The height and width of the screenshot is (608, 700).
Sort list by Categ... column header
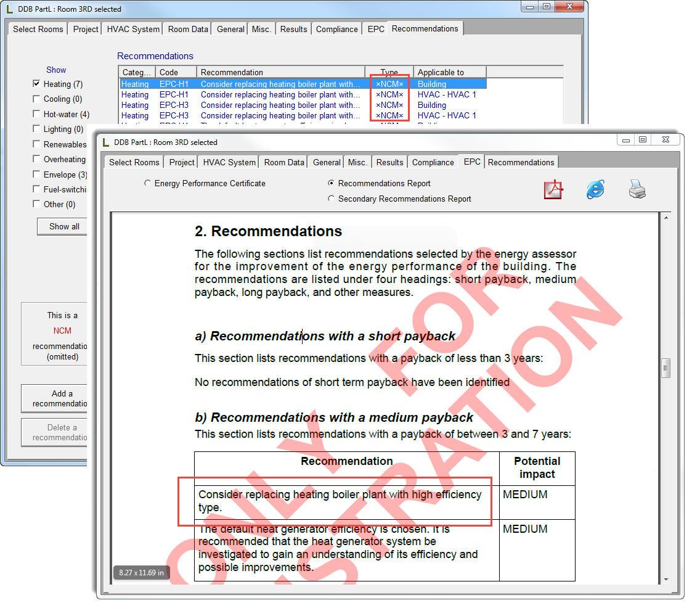pos(137,72)
